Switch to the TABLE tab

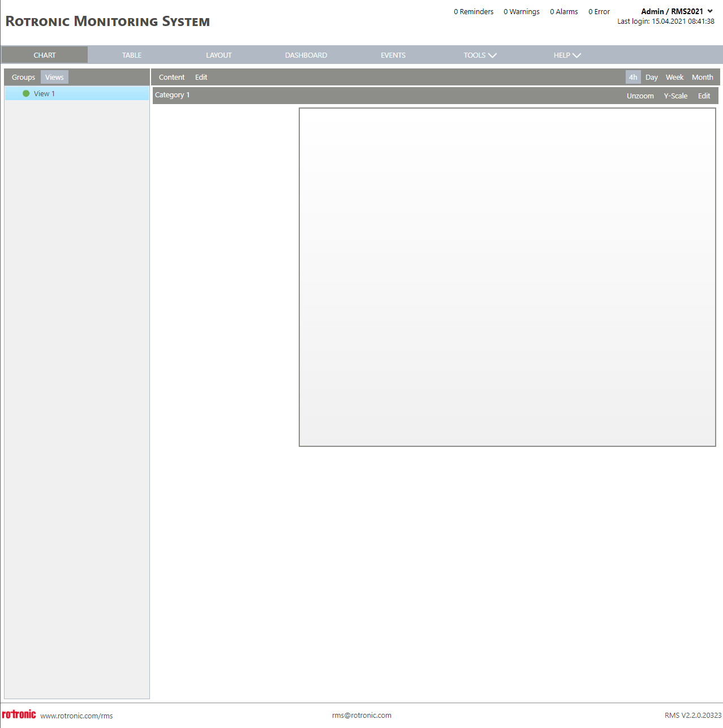click(x=132, y=55)
